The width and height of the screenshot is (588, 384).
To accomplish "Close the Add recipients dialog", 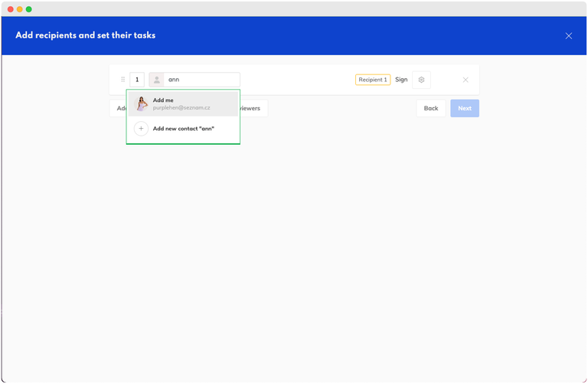I will pyautogui.click(x=569, y=36).
